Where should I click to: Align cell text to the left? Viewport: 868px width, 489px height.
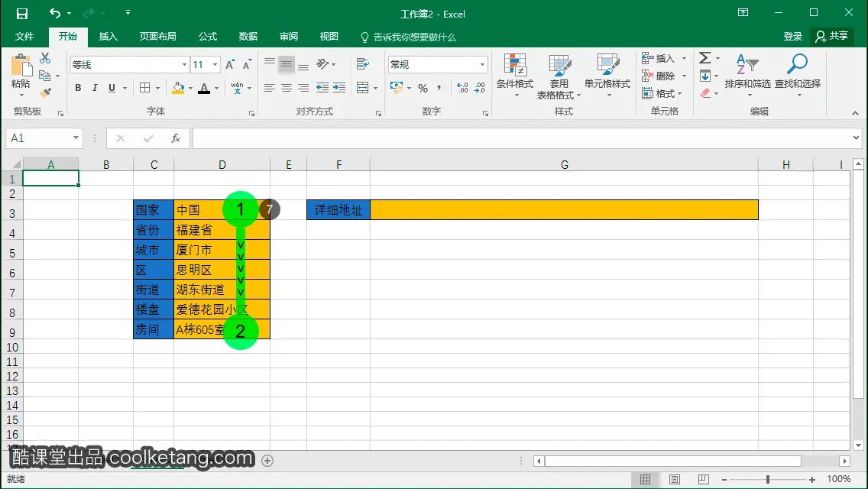tap(270, 88)
